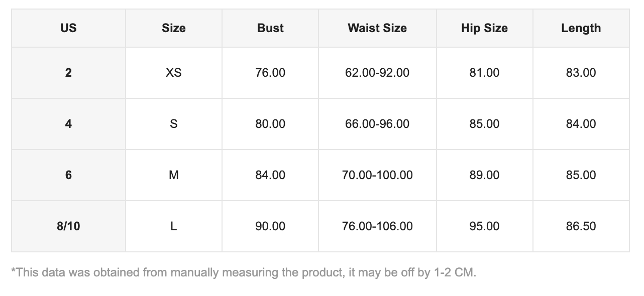Click the Bust column header
This screenshot has width=644, height=296.
click(x=270, y=28)
